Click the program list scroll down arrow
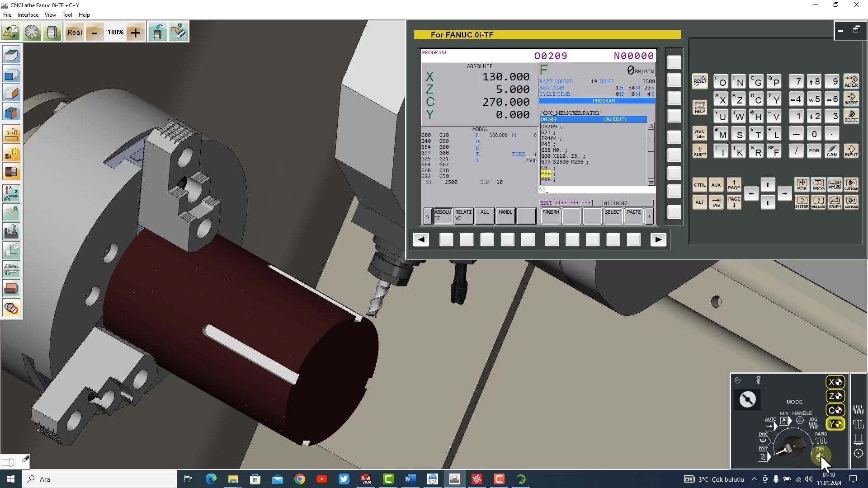The height and width of the screenshot is (488, 868). click(x=651, y=183)
